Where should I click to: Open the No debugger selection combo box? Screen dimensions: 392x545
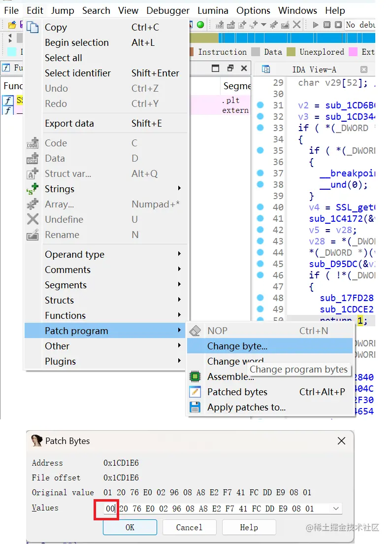coord(360,25)
